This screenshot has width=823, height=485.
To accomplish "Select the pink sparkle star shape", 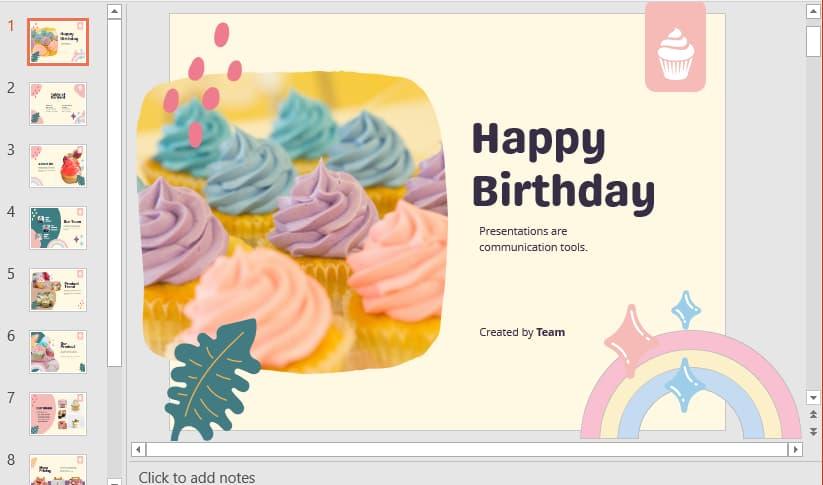I will 630,341.
